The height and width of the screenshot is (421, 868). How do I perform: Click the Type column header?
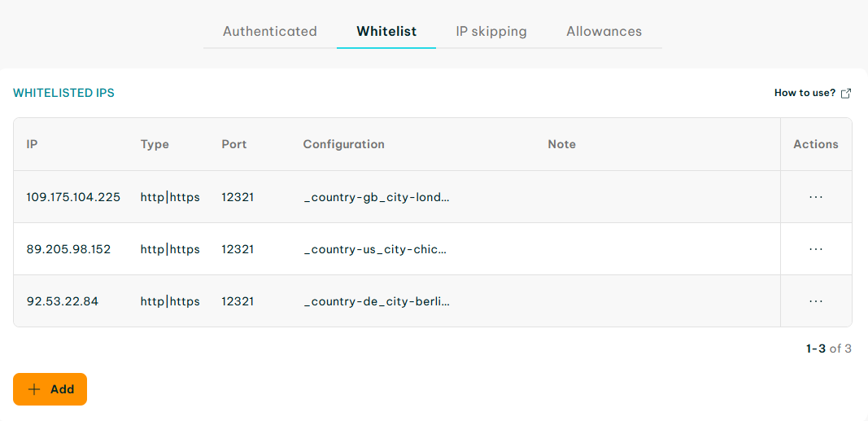coord(155,145)
